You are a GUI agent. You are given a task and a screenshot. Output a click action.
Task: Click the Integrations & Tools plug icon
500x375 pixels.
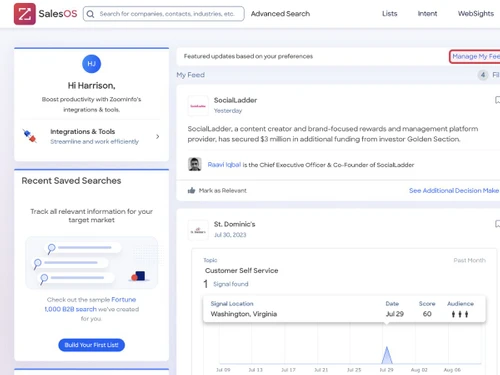pos(30,136)
